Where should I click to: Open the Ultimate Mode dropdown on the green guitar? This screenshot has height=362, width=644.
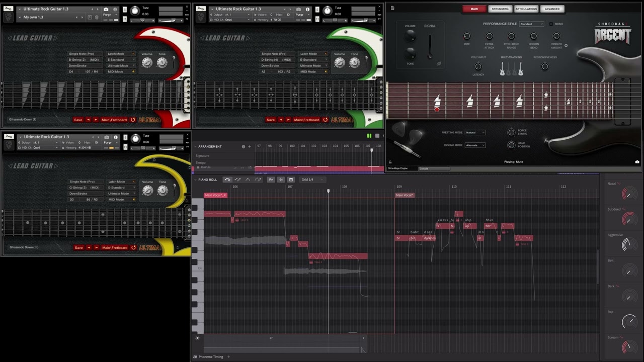pyautogui.click(x=314, y=65)
